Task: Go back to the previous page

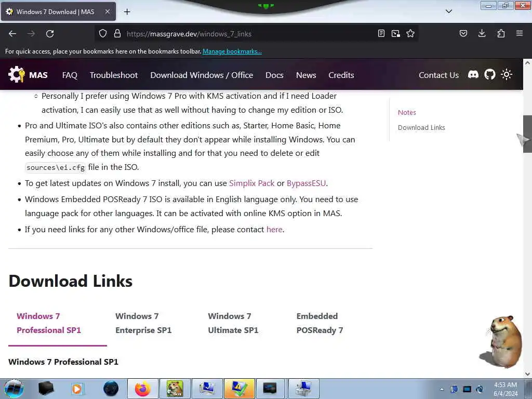Action: click(x=12, y=34)
